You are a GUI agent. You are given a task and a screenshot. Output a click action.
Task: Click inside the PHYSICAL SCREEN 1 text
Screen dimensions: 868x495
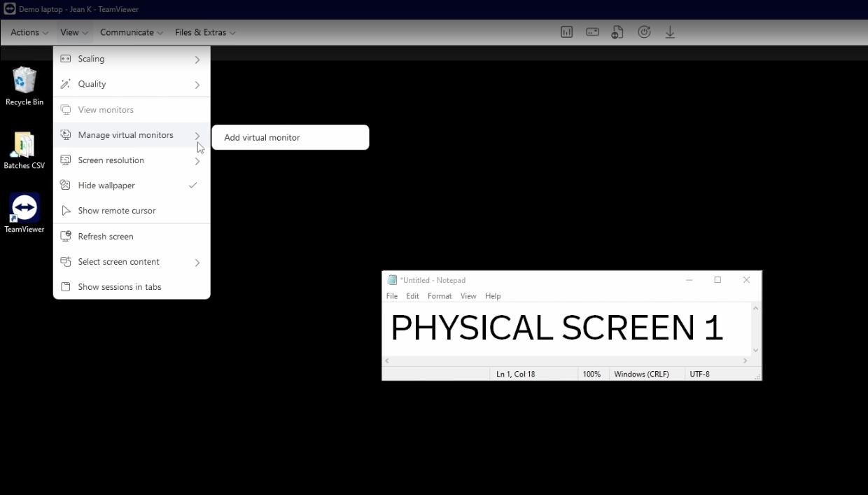point(556,328)
